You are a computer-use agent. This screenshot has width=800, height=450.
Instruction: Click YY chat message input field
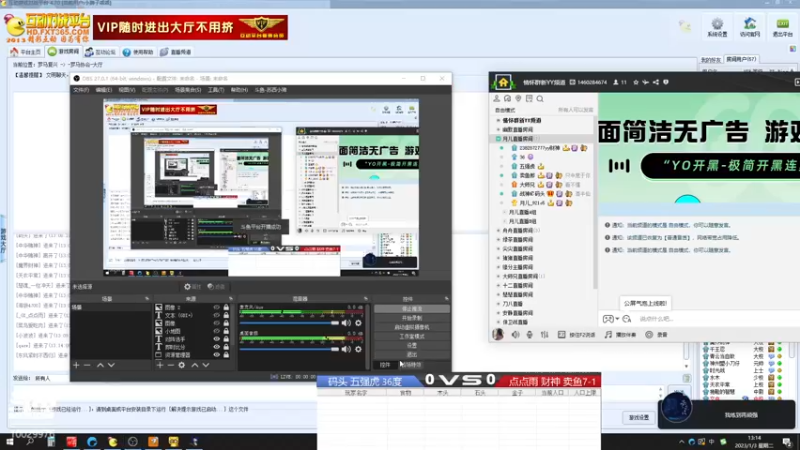[717, 319]
